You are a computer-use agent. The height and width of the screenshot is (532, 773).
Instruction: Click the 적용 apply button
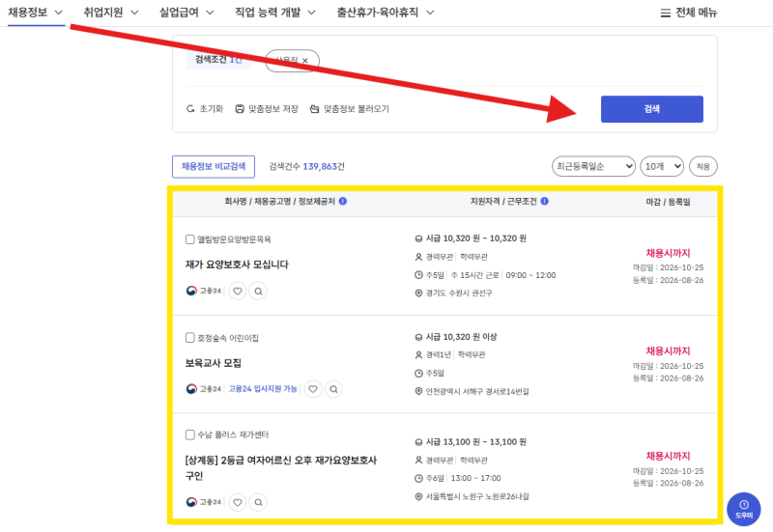click(x=703, y=166)
